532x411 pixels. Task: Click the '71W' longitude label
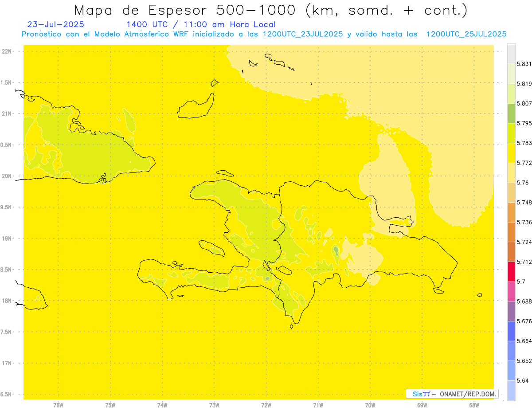click(318, 405)
